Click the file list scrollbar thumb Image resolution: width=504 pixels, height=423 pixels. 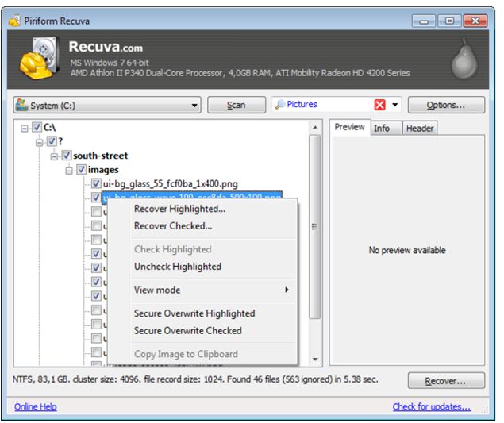(315, 227)
